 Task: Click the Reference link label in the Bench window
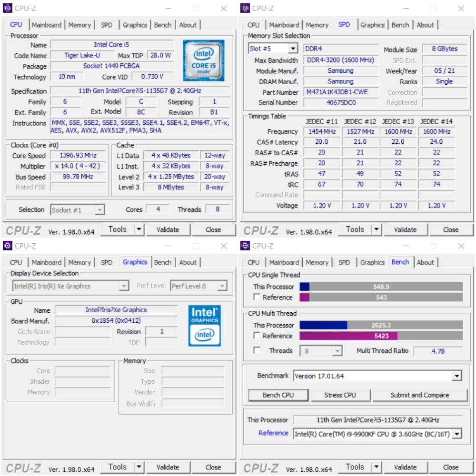click(x=273, y=433)
